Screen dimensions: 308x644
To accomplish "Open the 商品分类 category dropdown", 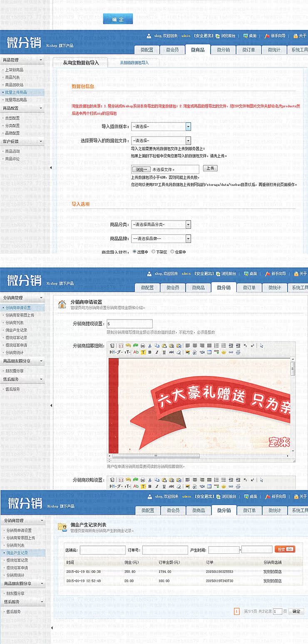I will (x=161, y=225).
